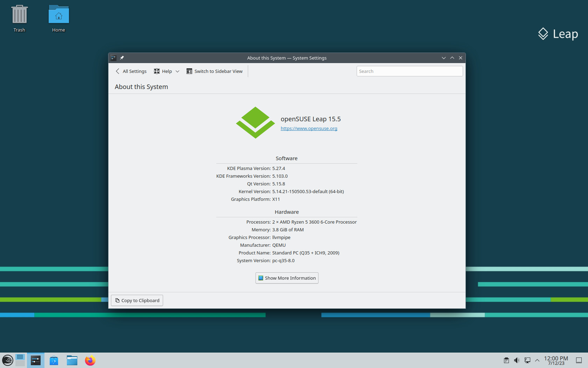Click the System Settings window menu icon
The image size is (588, 368).
113,58
